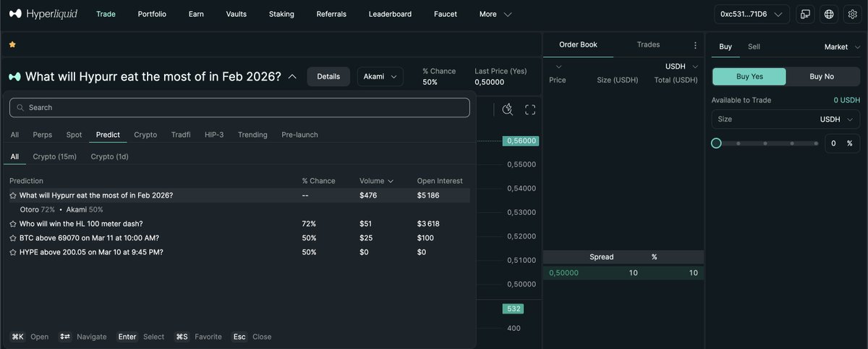
Task: Filter by Crypto (1d) sub-tab
Action: click(109, 156)
